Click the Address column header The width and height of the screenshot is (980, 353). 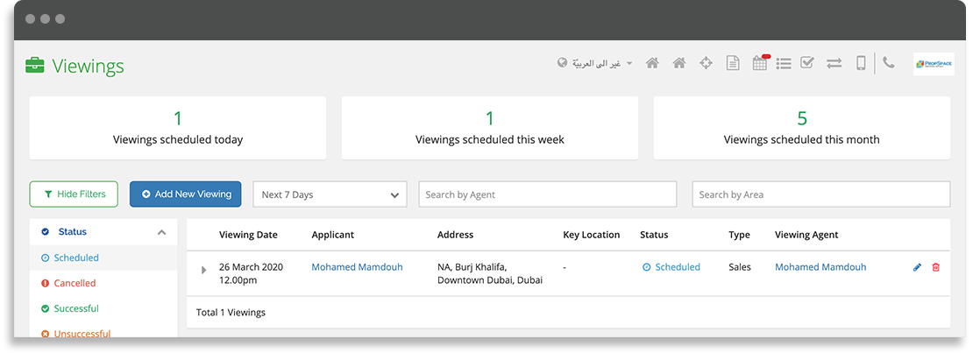tap(455, 235)
